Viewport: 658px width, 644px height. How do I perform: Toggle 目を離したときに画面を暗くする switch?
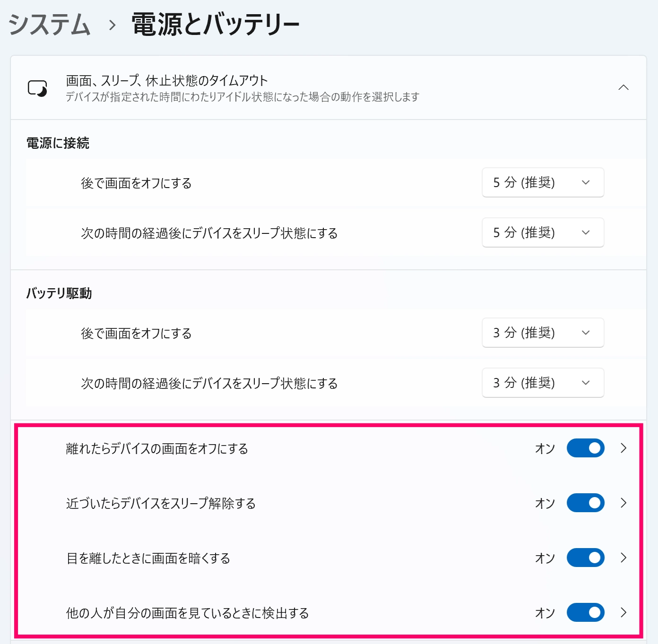coord(585,558)
